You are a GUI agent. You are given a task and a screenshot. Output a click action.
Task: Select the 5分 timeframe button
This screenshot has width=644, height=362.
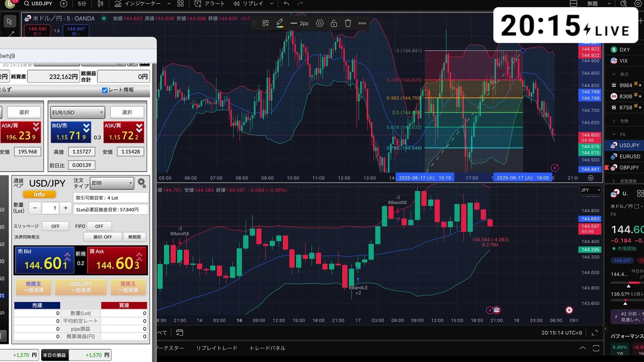pyautogui.click(x=82, y=4)
